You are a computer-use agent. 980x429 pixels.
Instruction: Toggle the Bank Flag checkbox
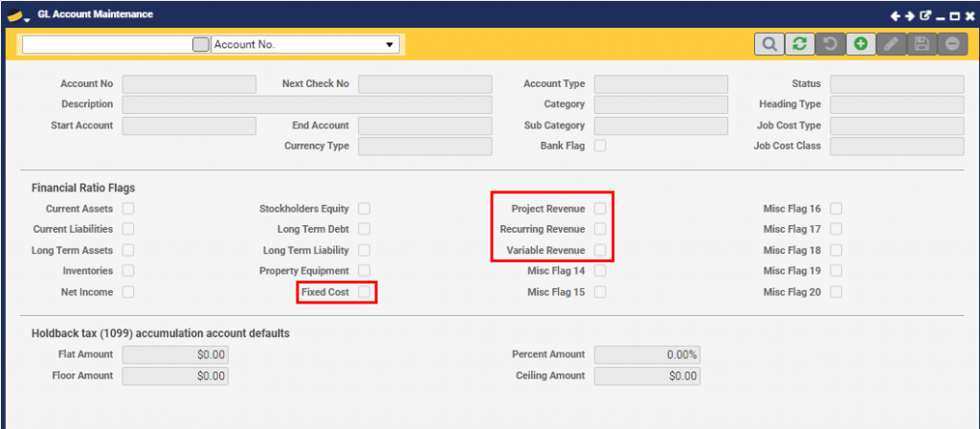click(600, 146)
